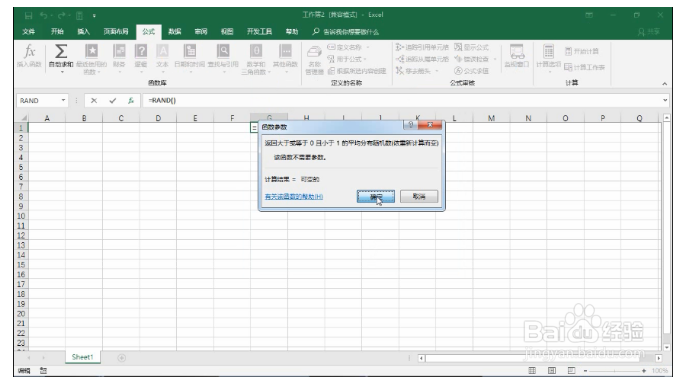683x377 pixels.
Task: Open the Date & Time functions icon
Action: point(189,51)
